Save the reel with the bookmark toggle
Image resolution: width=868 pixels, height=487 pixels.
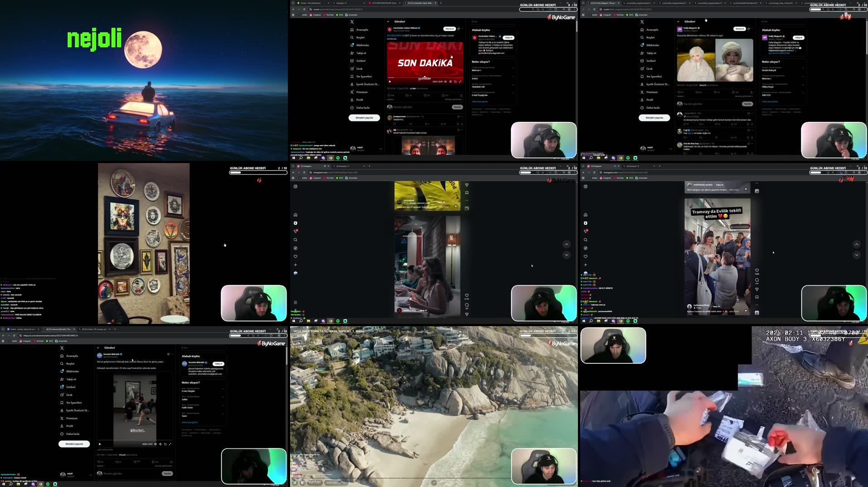756,297
